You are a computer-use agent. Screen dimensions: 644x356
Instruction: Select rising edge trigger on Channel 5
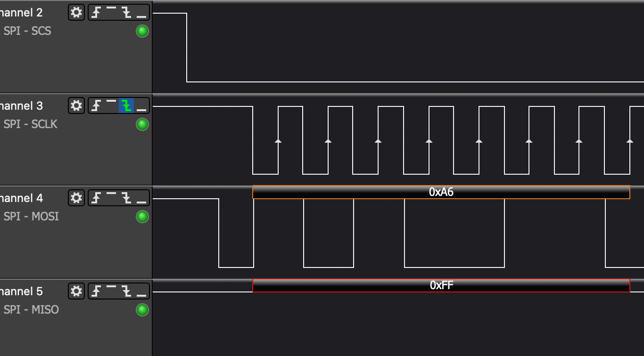pos(95,291)
